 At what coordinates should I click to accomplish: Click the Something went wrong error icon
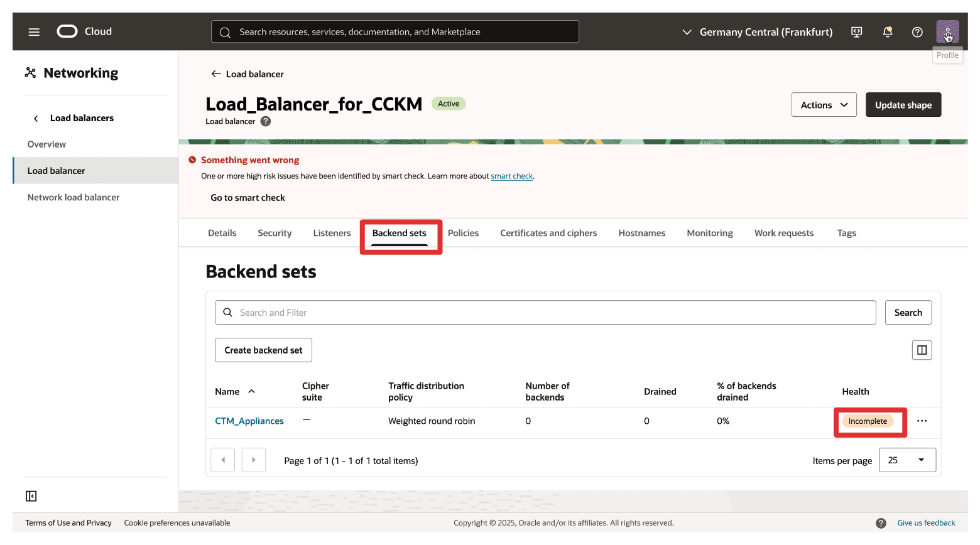click(x=192, y=160)
